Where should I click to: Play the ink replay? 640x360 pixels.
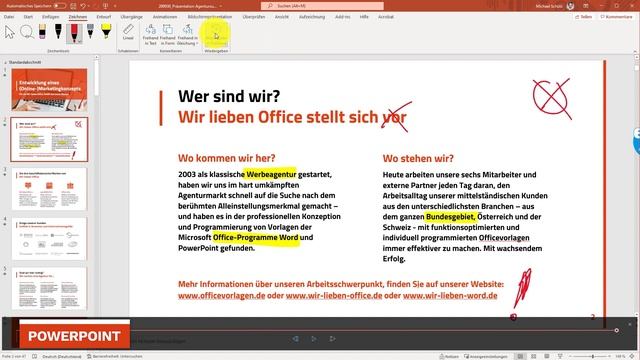[313, 339]
